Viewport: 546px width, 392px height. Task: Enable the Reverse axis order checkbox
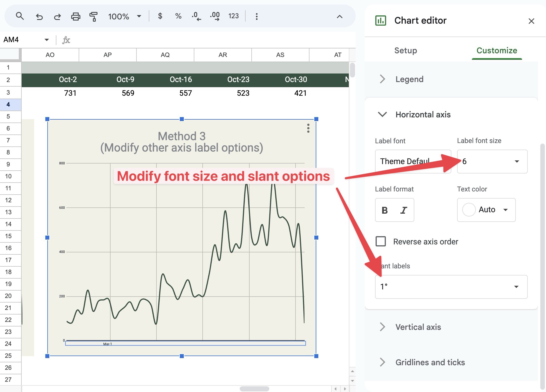pyautogui.click(x=381, y=242)
